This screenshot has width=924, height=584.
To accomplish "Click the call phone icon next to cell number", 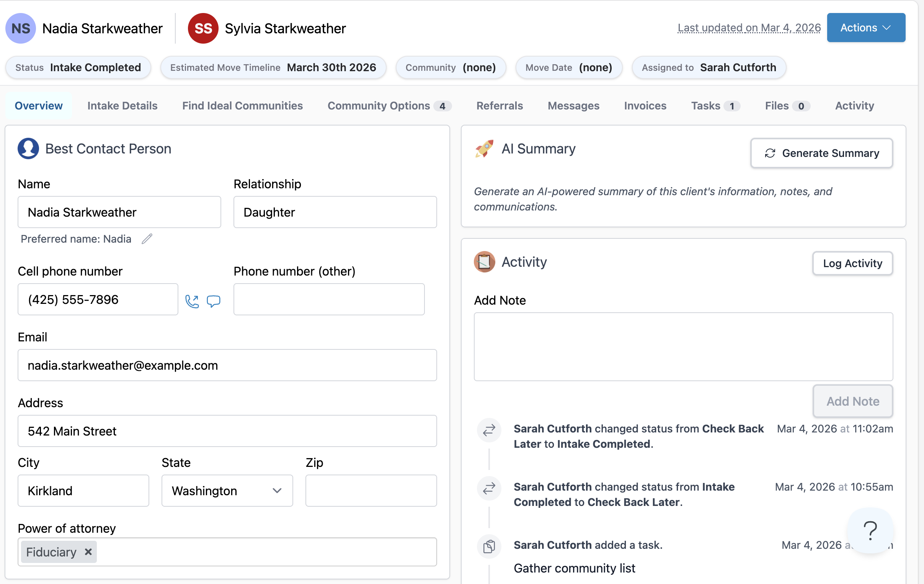I will click(x=192, y=301).
